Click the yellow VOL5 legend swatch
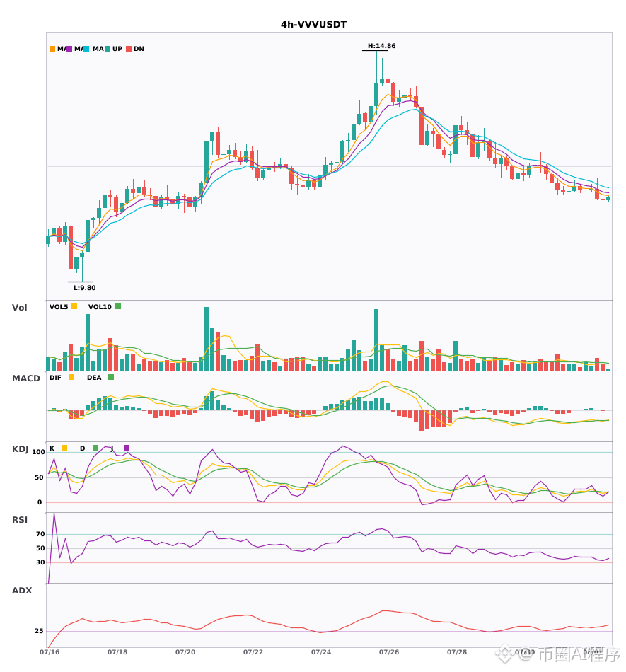 (x=74, y=306)
